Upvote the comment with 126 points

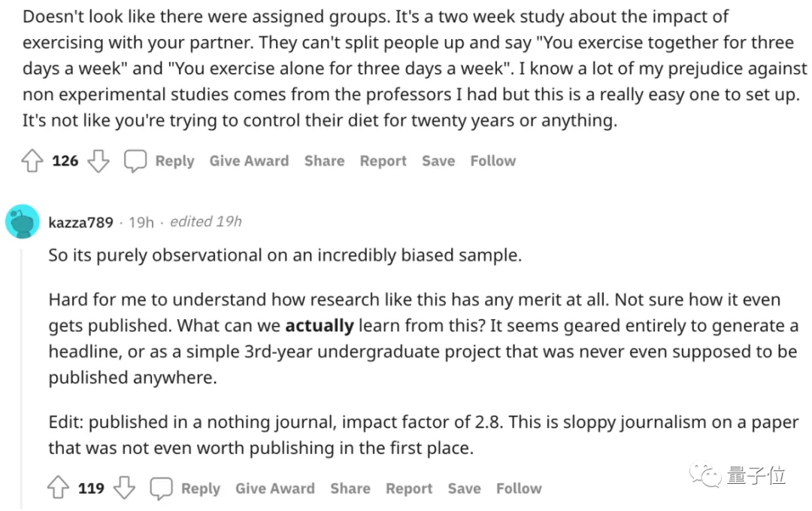32,160
